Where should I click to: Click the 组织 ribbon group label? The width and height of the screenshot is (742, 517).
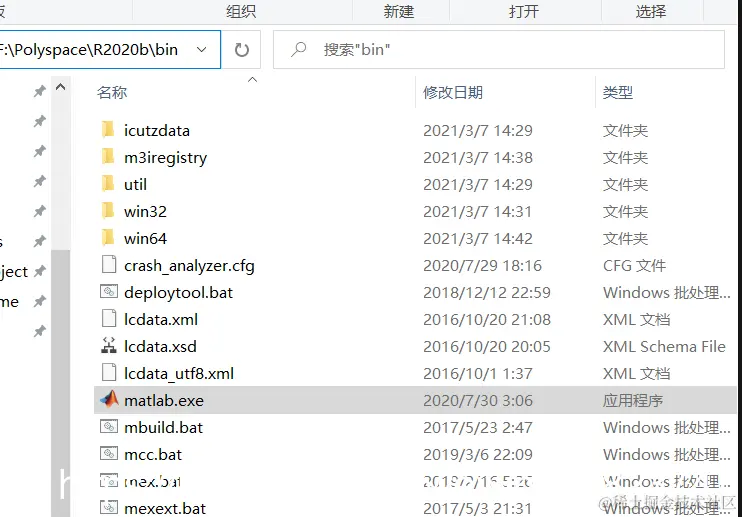coord(241,11)
